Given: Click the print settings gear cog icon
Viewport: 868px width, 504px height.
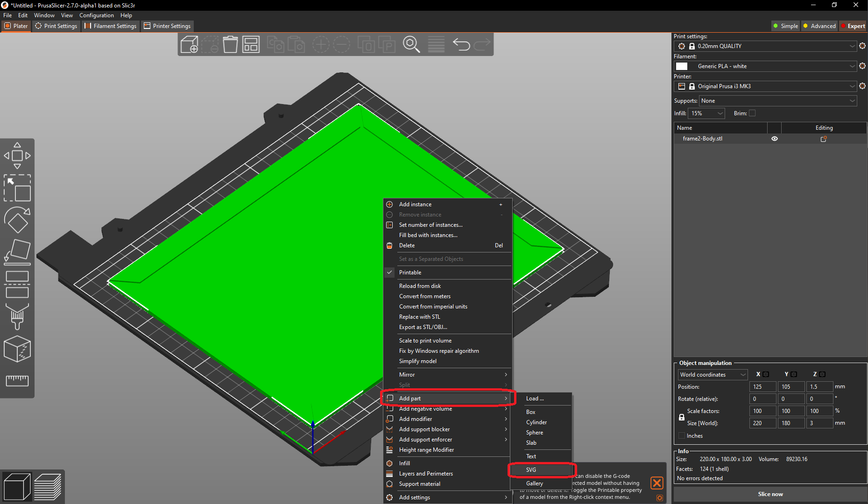Looking at the screenshot, I should coord(862,46).
